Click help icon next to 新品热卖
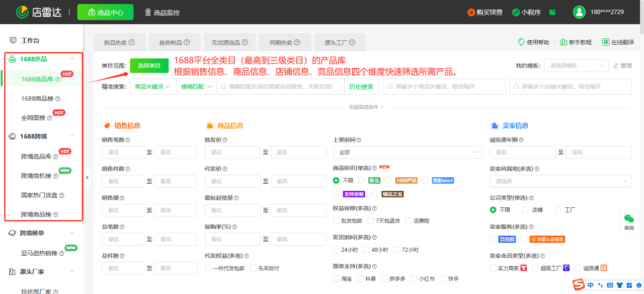The height and width of the screenshot is (294, 644). (x=132, y=43)
